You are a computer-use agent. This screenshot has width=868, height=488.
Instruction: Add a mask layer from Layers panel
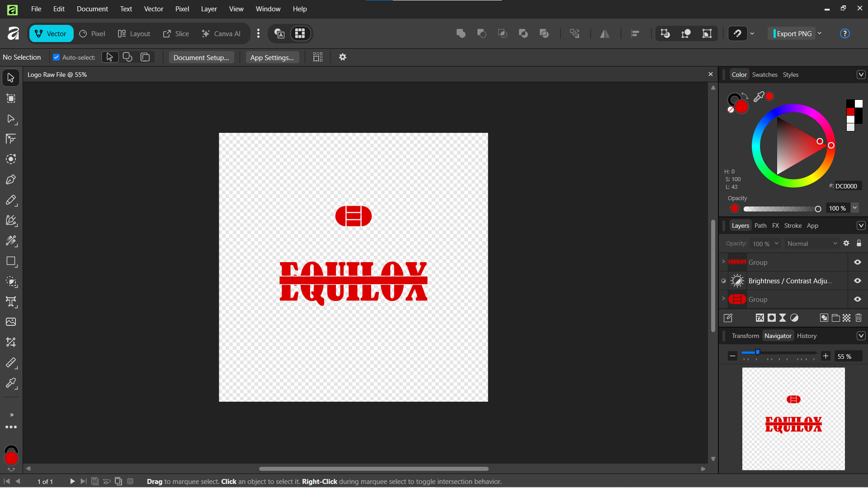(772, 318)
